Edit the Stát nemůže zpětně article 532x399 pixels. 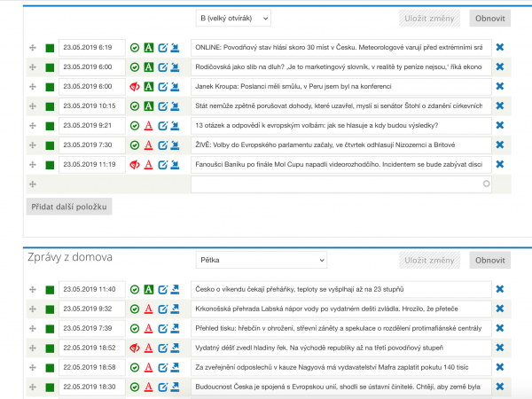163,106
